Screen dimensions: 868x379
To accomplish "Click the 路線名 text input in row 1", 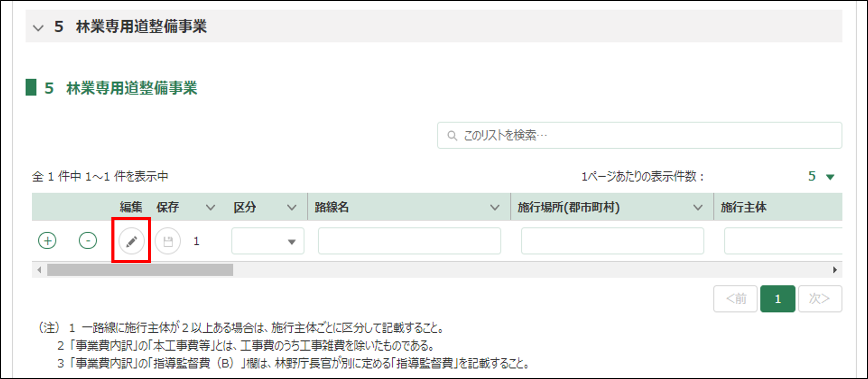I will pyautogui.click(x=409, y=241).
